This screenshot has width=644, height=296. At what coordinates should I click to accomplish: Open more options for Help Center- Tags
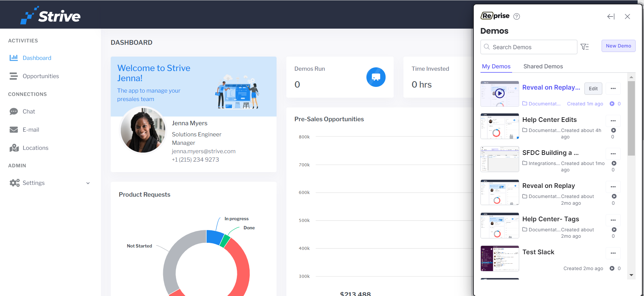pos(613,220)
